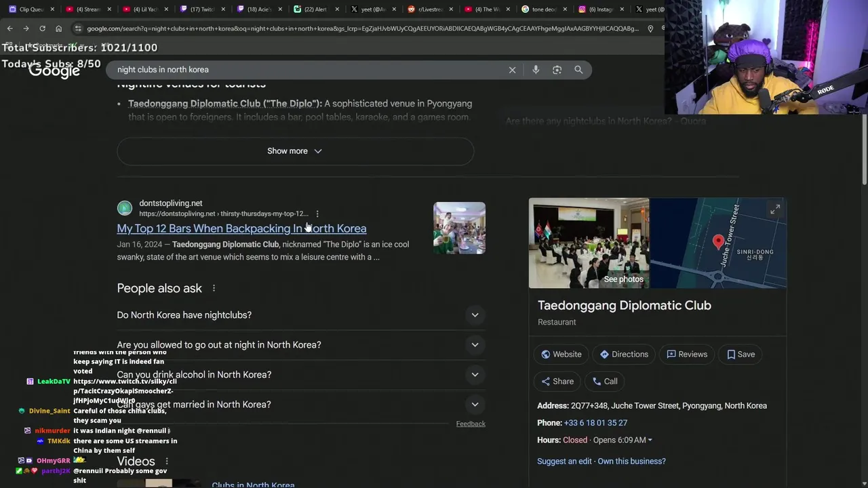Image resolution: width=868 pixels, height=488 pixels.
Task: Share the Taedonggang Diplomatic Club listing
Action: (557, 382)
